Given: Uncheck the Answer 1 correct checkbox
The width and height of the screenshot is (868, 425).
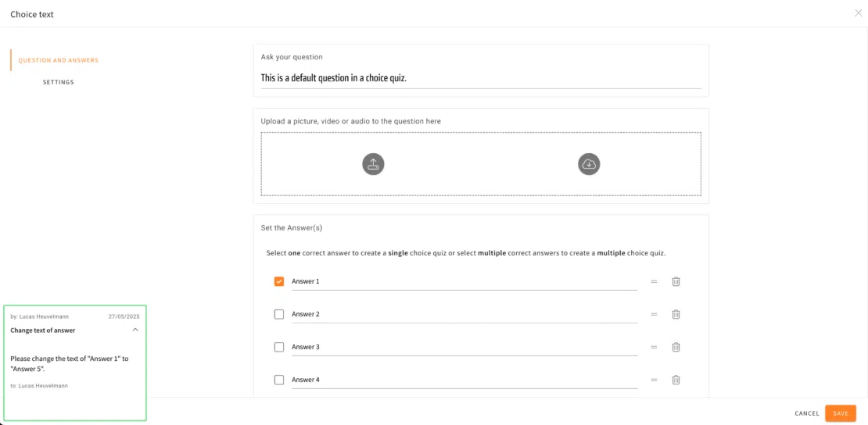Looking at the screenshot, I should (279, 281).
